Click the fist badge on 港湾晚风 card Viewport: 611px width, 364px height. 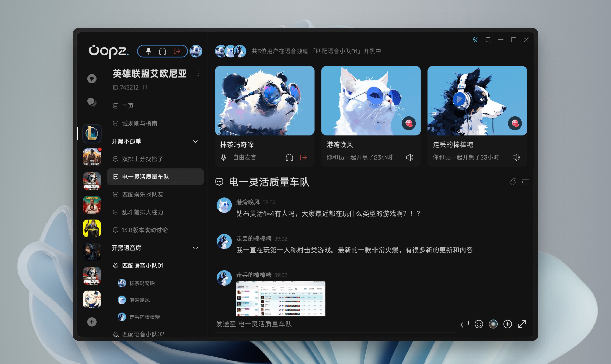pos(409,123)
